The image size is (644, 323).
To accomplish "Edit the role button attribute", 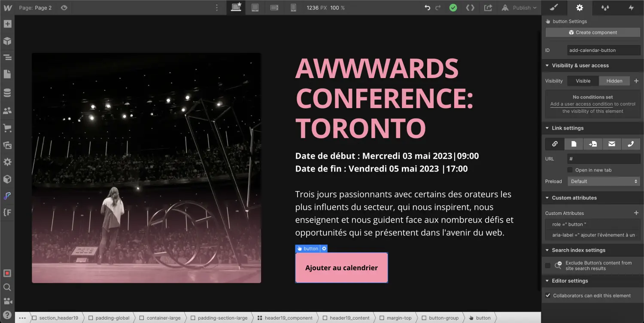I will click(x=593, y=224).
